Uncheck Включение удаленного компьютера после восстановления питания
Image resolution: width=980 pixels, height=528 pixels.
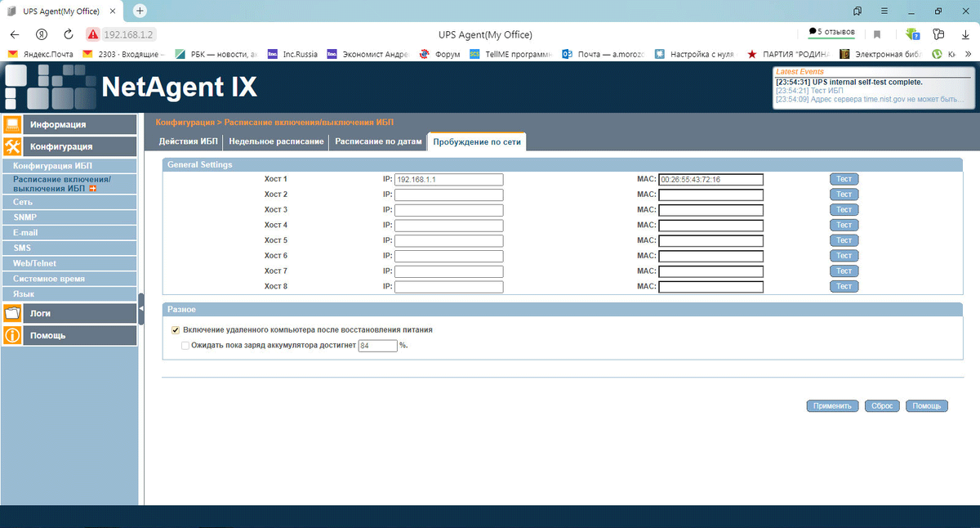(176, 329)
